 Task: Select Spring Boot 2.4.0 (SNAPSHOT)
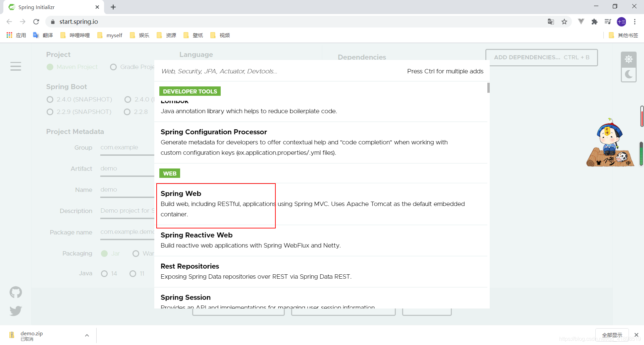pos(50,99)
